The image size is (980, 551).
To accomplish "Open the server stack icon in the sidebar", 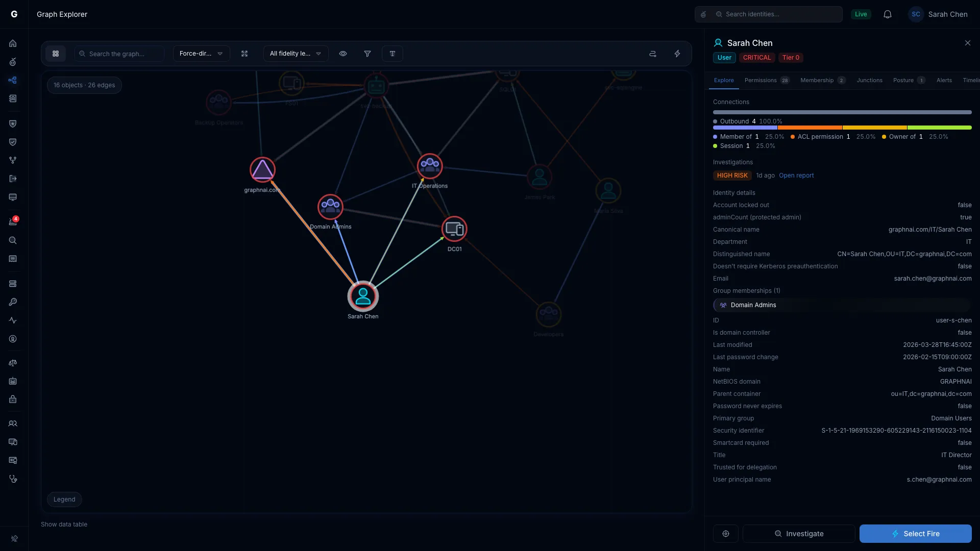I will [x=13, y=284].
